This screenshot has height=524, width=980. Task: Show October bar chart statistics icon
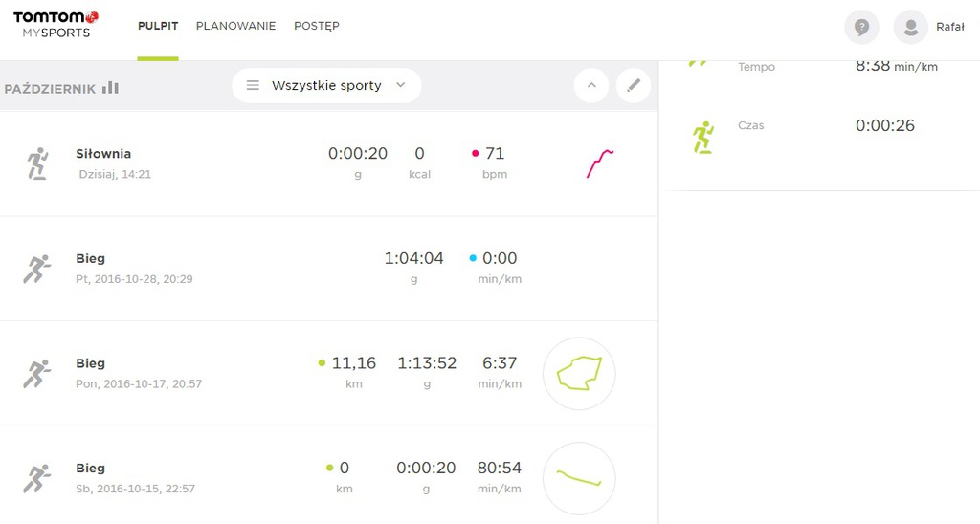click(x=111, y=88)
